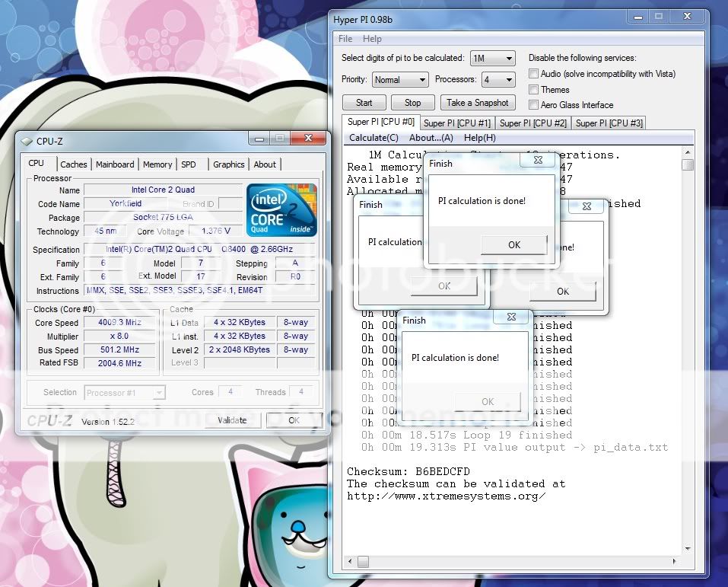Select the Super PI [CPU #2] tab
This screenshot has width=728, height=587.
(532, 123)
